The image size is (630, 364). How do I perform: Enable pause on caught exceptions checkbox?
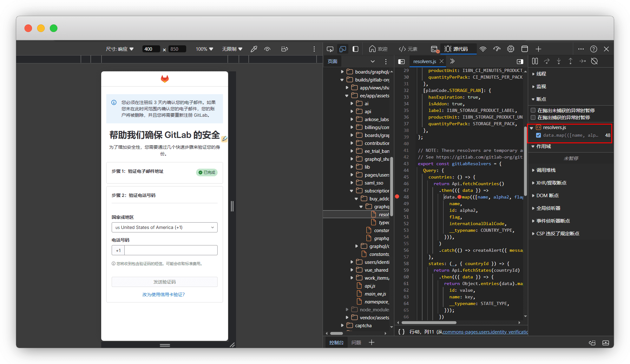tap(533, 117)
